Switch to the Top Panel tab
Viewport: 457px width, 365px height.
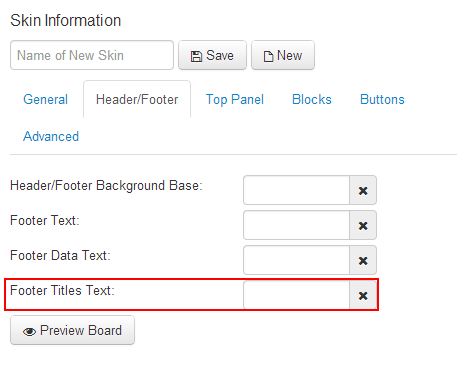click(x=235, y=99)
